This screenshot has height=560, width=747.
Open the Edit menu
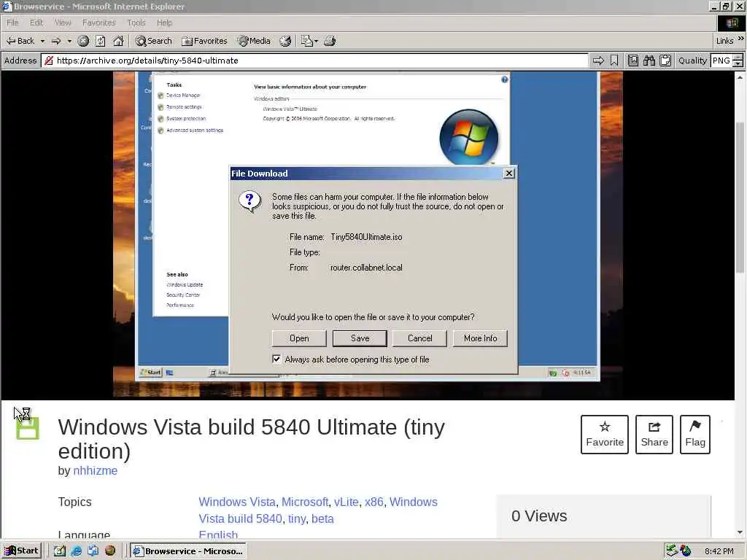36,23
